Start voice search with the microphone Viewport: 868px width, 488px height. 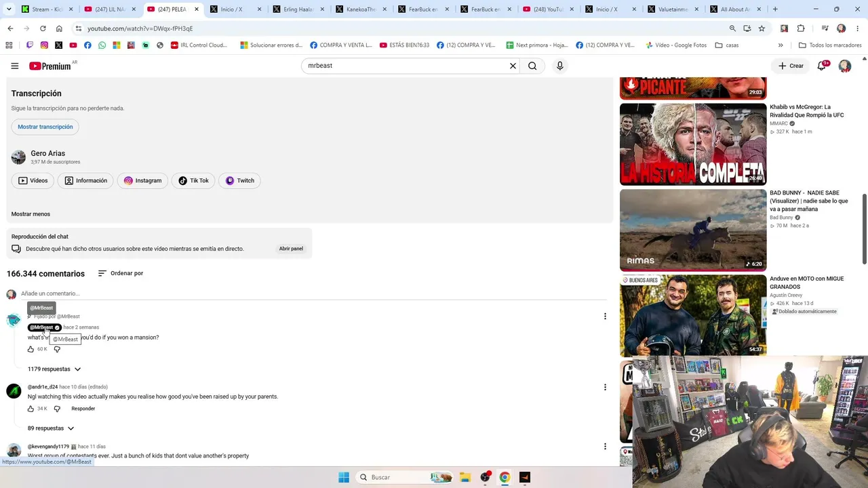559,66
